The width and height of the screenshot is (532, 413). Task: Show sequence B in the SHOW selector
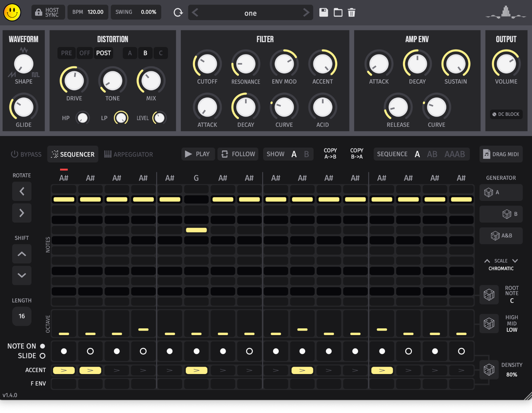[306, 154]
